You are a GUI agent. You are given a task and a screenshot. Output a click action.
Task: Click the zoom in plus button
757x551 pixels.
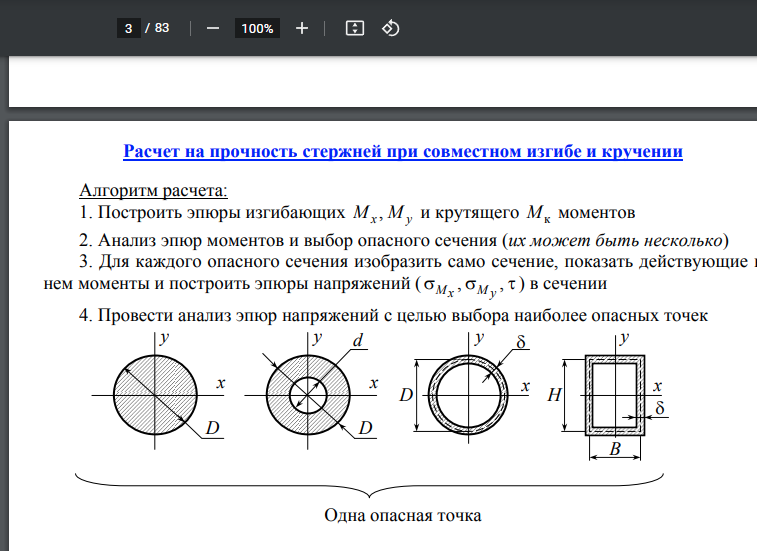(x=302, y=28)
